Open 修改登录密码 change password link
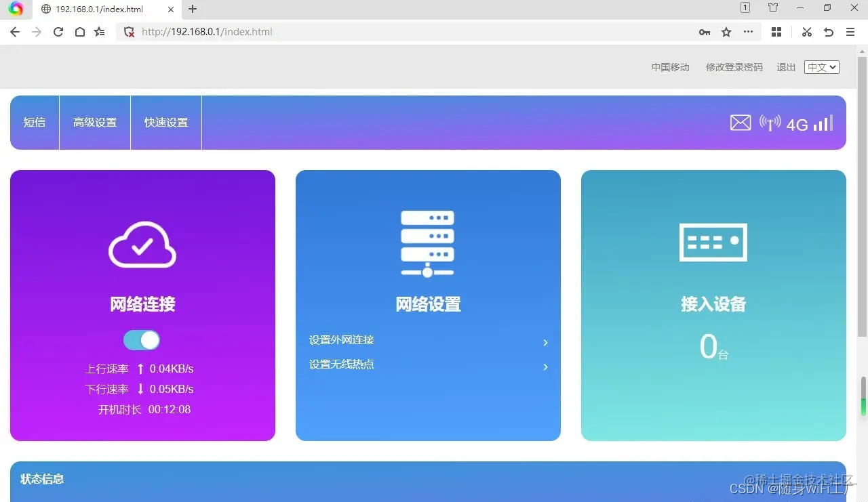868x502 pixels. coord(734,67)
